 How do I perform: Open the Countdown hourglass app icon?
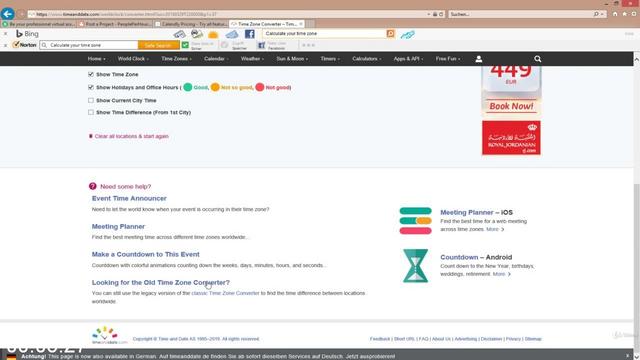pyautogui.click(x=415, y=266)
